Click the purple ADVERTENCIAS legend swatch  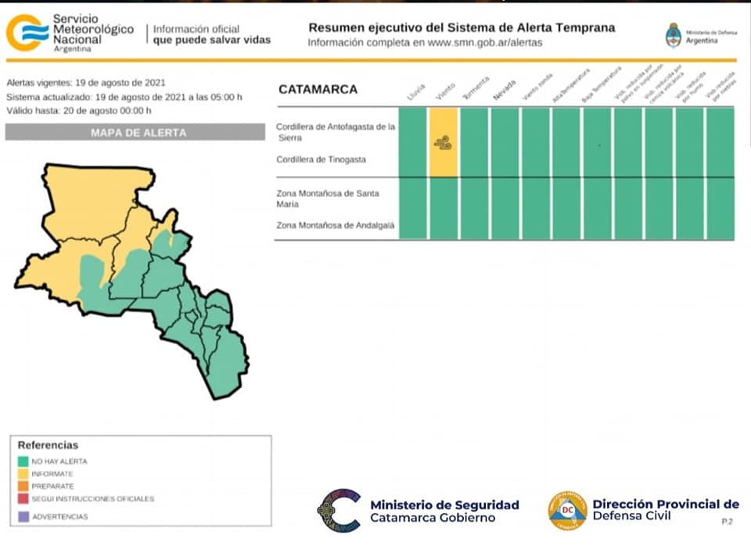pyautogui.click(x=23, y=517)
